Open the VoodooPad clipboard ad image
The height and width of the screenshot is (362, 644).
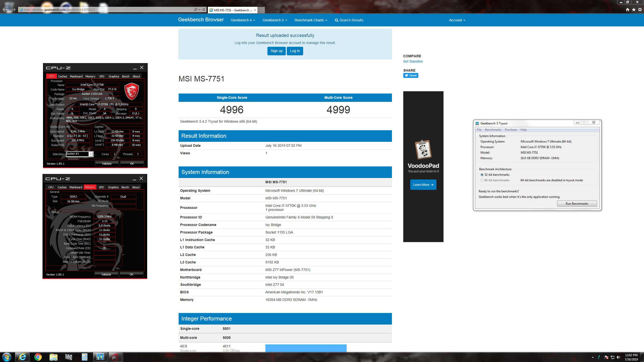(423, 150)
